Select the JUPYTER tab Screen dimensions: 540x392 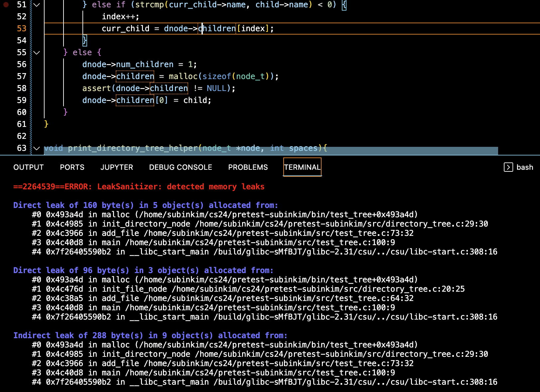click(x=117, y=167)
